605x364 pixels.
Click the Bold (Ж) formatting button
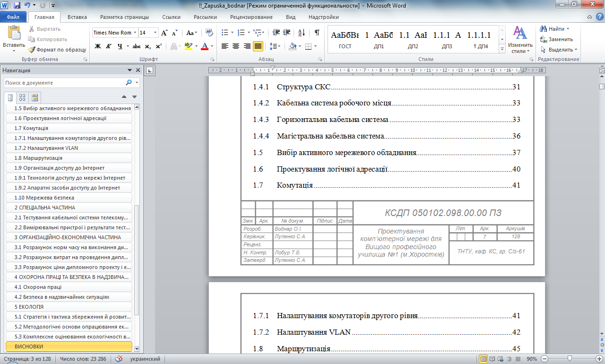tap(98, 46)
